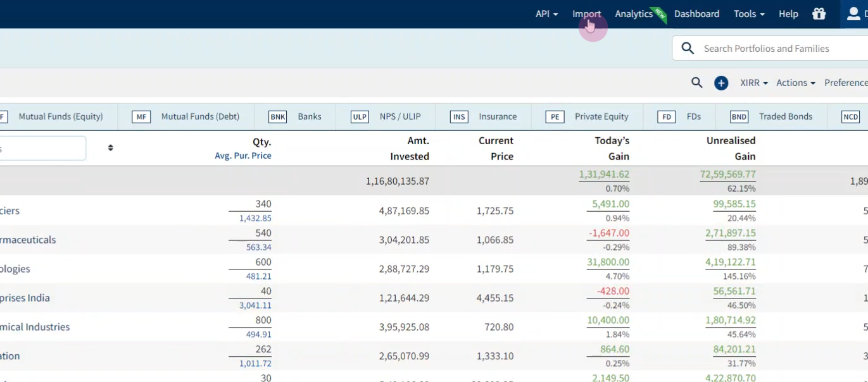
Task: Switch to the NPS / ULIP tab
Action: [x=399, y=117]
